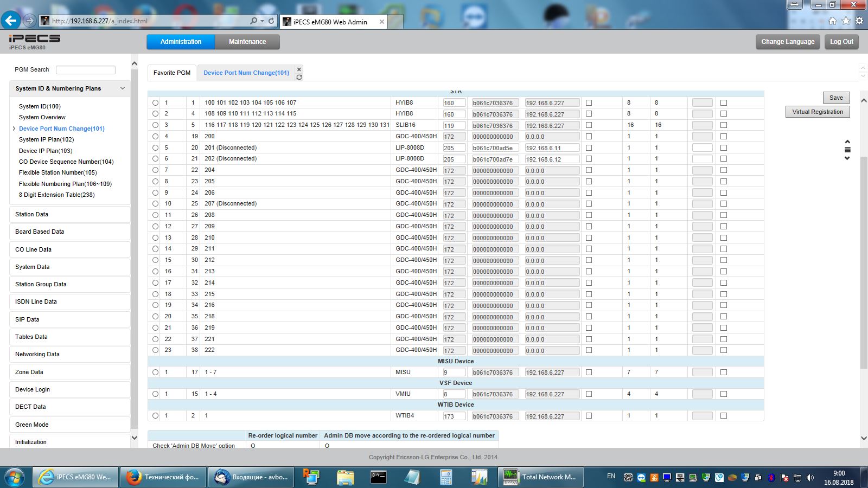Click the Virtual Registration button

818,112
